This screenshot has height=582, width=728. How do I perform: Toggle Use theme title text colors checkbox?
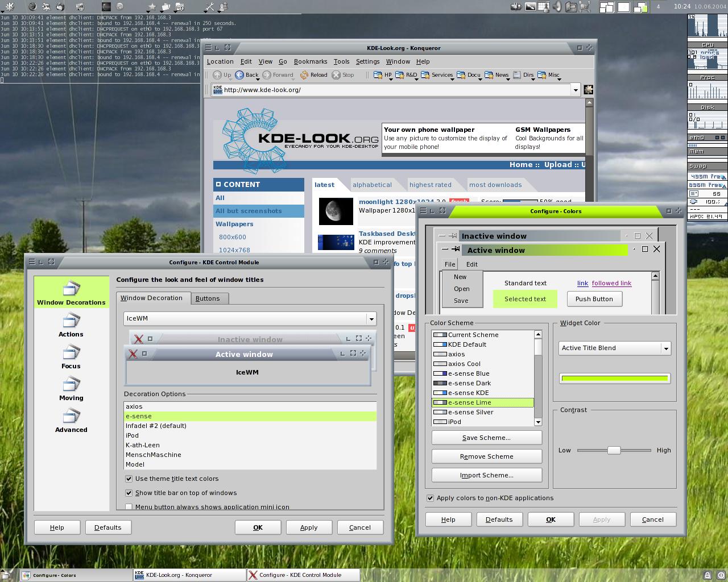tap(129, 479)
